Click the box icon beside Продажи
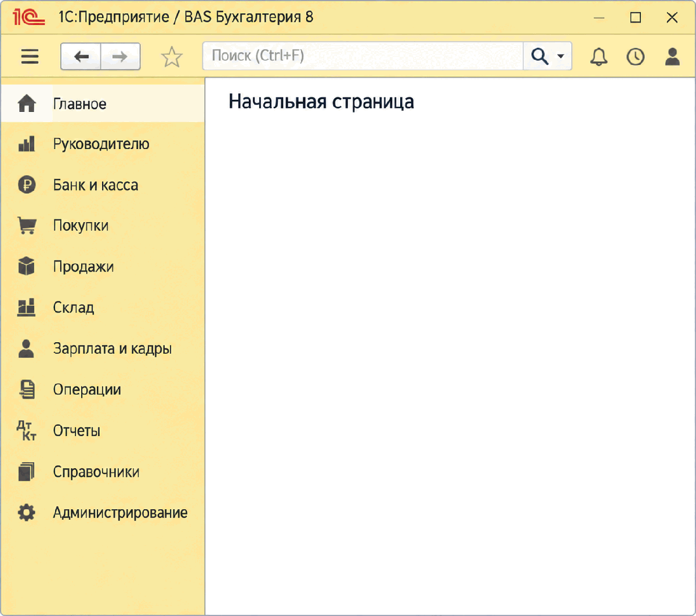The width and height of the screenshot is (696, 616). pyautogui.click(x=27, y=267)
